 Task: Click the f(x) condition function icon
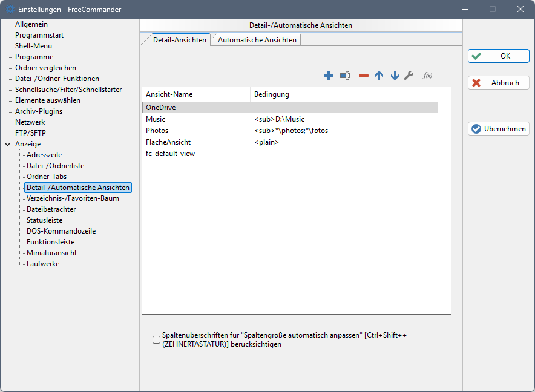click(427, 76)
